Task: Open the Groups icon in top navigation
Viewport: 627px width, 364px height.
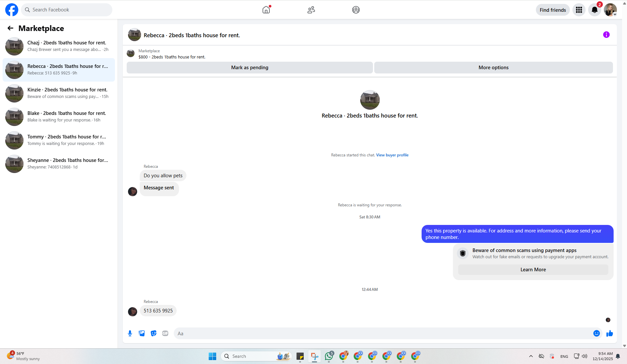Action: pyautogui.click(x=356, y=10)
